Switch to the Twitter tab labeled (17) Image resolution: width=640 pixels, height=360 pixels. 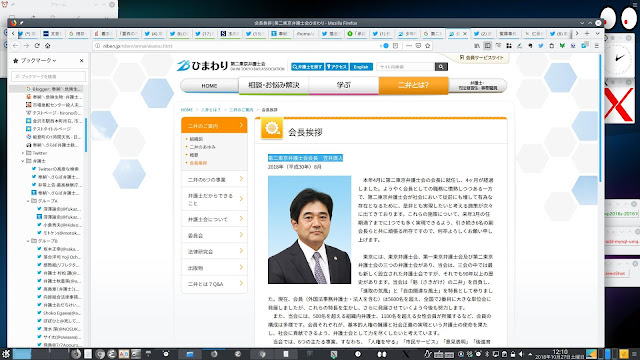204,34
